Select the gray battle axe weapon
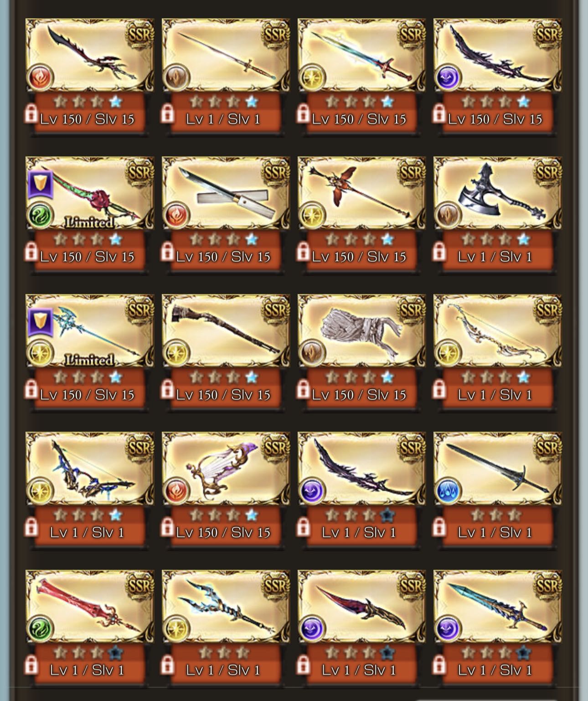 [x=497, y=193]
